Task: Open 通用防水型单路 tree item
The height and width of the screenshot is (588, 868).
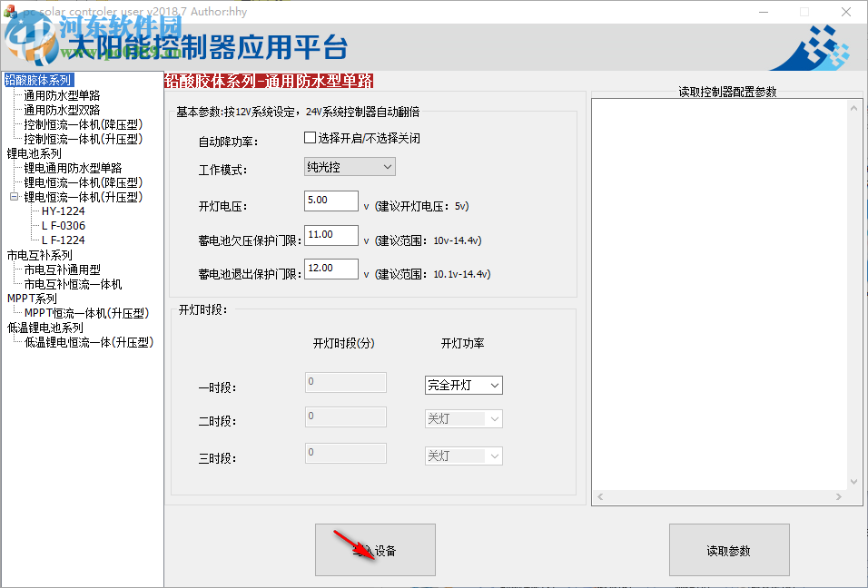Action: (62, 95)
